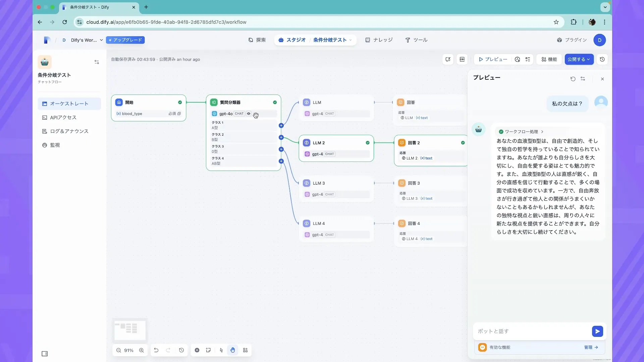The width and height of the screenshot is (644, 362).
Task: Toggle the gpt-4o vision eye icon
Action: pos(249,114)
